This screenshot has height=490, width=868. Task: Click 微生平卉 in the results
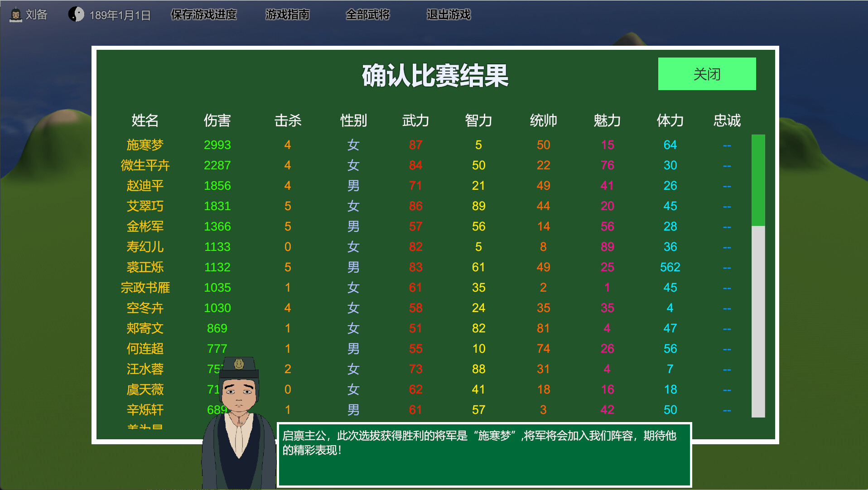pyautogui.click(x=145, y=165)
